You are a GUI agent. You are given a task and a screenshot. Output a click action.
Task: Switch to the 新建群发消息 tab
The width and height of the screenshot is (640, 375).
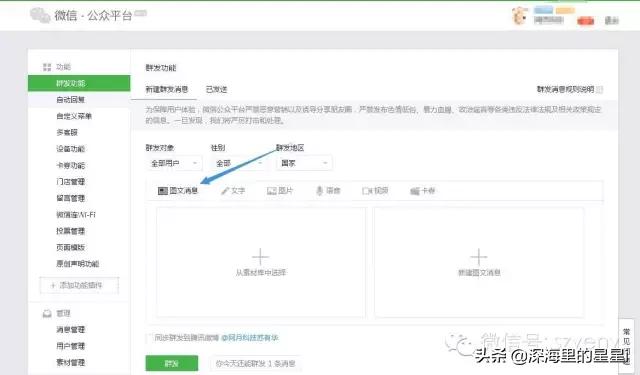pos(167,89)
